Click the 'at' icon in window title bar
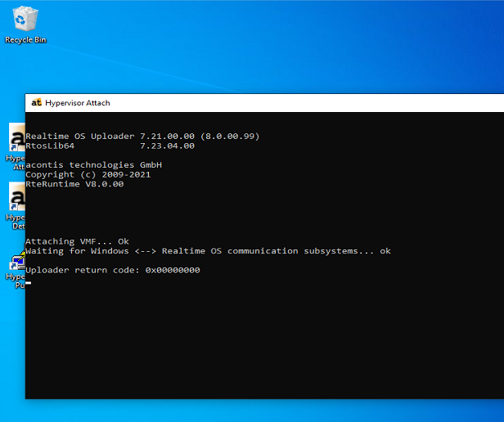 36,103
